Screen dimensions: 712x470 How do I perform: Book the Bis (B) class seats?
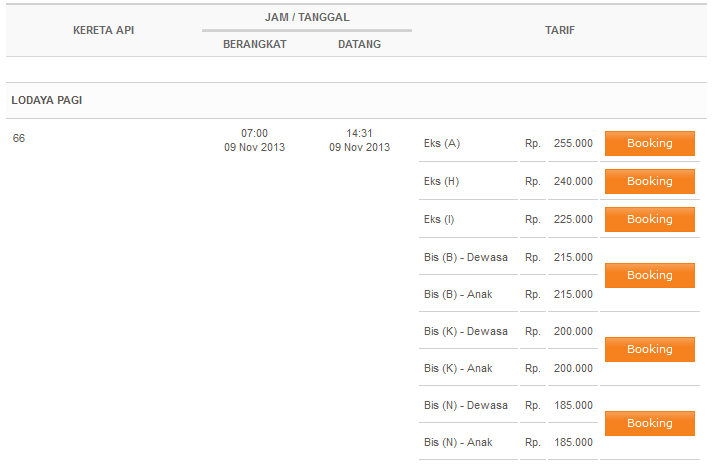pyautogui.click(x=649, y=275)
